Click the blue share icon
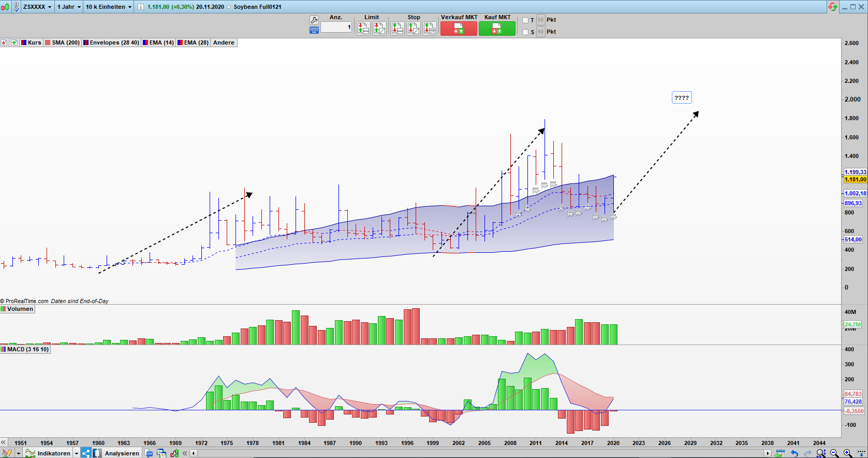Image resolution: width=868 pixels, height=458 pixels. 86,453
